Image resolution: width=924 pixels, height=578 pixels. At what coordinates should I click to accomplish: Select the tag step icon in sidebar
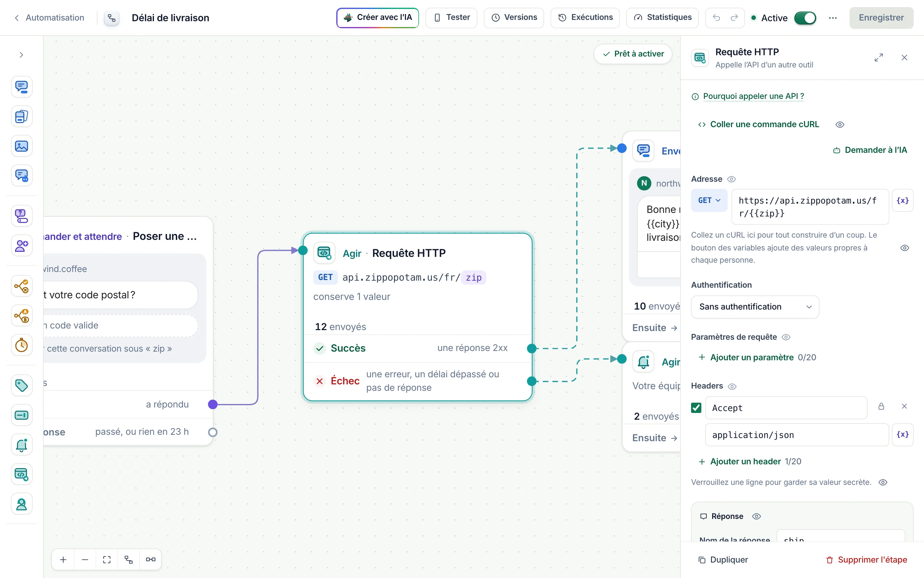[21, 385]
